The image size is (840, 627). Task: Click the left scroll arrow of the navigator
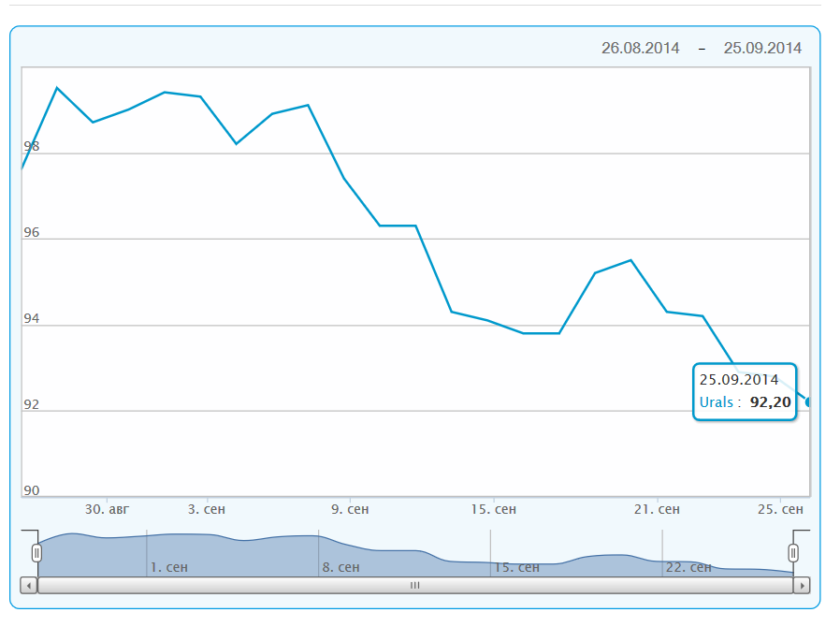pos(29,585)
